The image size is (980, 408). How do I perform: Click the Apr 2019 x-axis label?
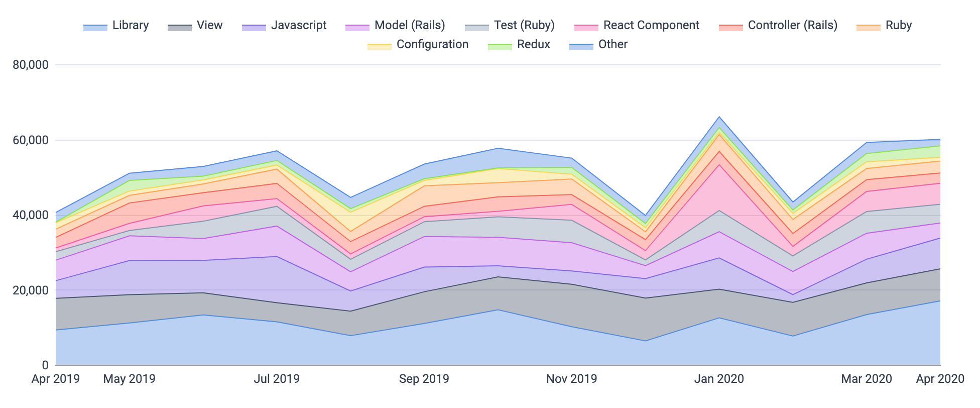coord(56,379)
